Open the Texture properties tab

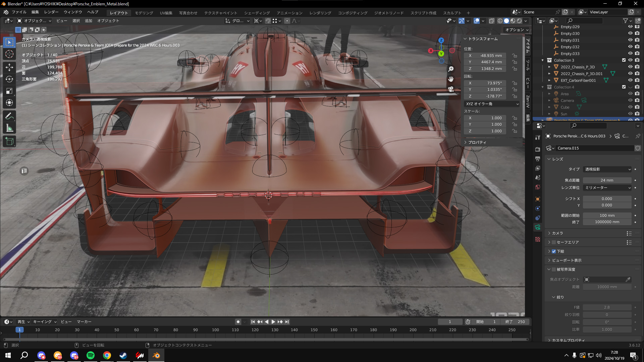coord(538,239)
